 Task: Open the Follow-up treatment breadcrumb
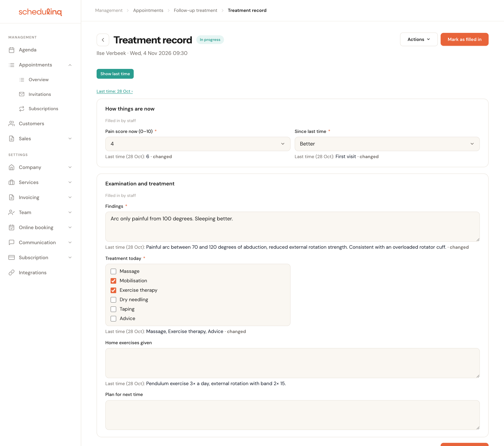[x=195, y=10]
